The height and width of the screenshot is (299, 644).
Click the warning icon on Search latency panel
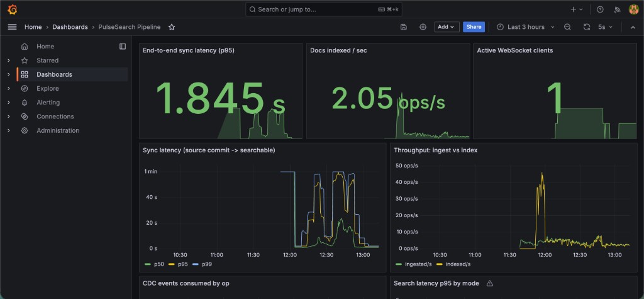click(489, 283)
